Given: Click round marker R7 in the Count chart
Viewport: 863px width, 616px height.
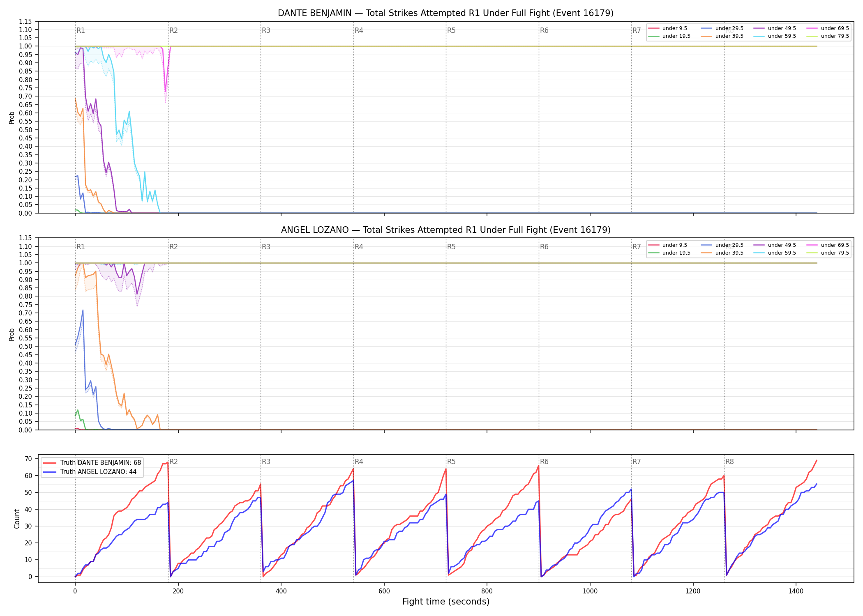Looking at the screenshot, I should point(637,462).
